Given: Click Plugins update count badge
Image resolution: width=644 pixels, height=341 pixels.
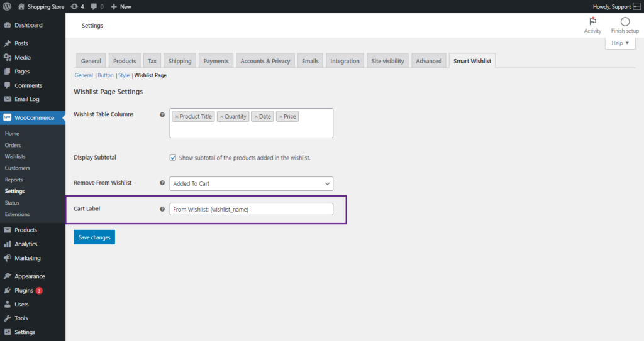Looking at the screenshot, I should 39,291.
